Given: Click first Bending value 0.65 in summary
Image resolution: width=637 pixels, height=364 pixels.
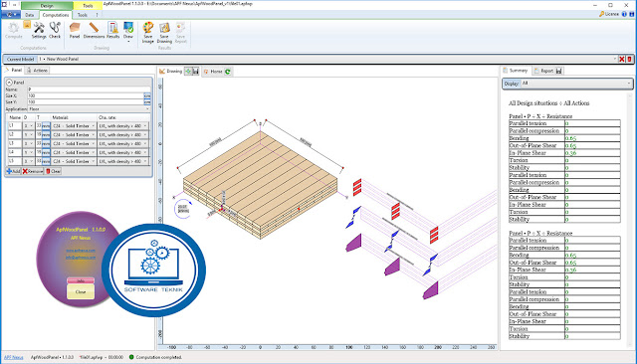Looking at the screenshot, I should tap(570, 138).
